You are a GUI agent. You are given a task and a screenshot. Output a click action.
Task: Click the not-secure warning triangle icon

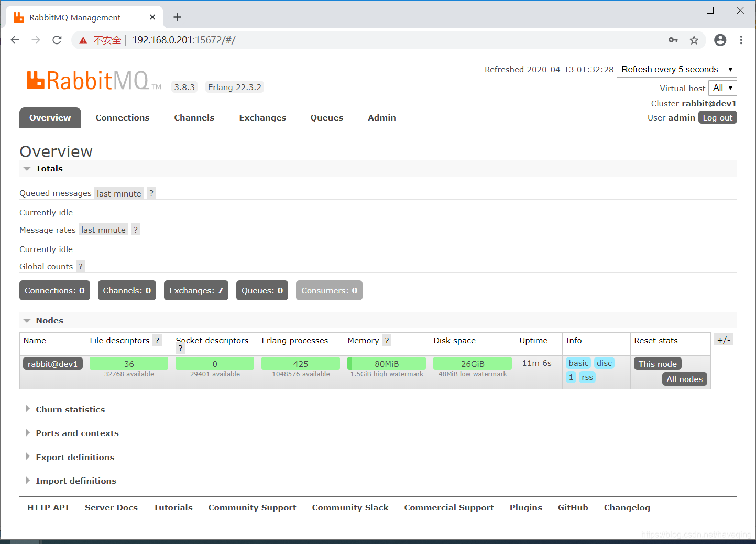pyautogui.click(x=83, y=40)
